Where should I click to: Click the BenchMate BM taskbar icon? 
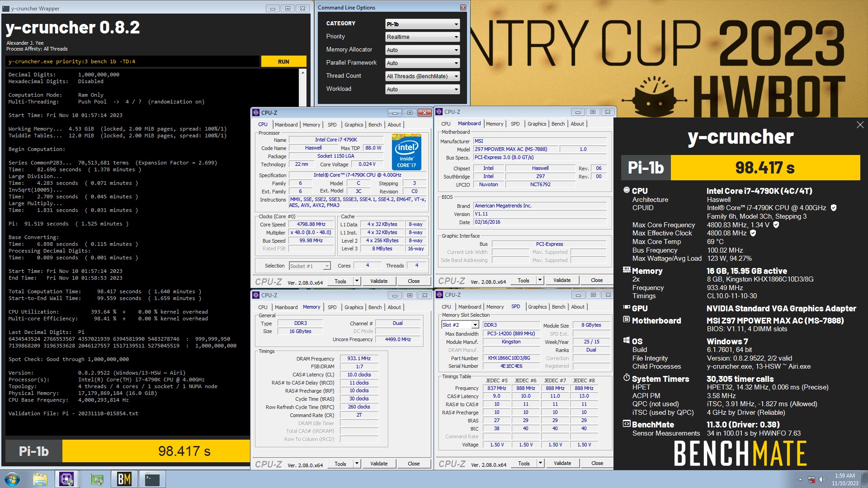[x=124, y=479]
